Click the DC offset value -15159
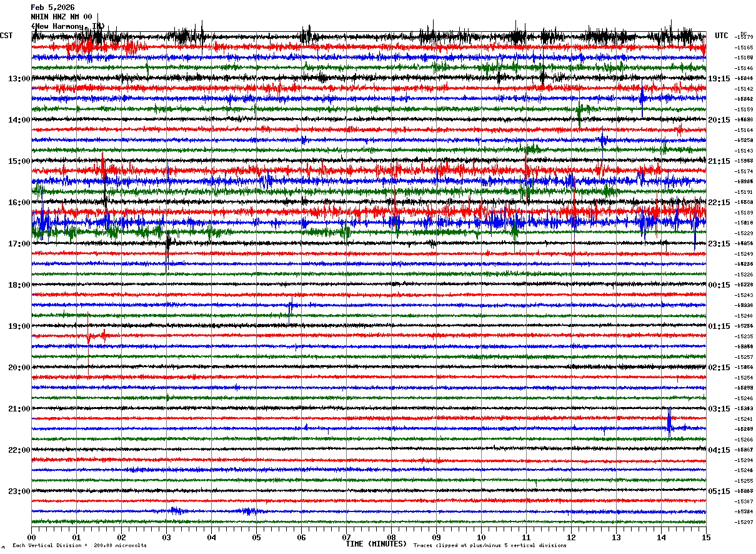756x554 pixels. [x=744, y=109]
